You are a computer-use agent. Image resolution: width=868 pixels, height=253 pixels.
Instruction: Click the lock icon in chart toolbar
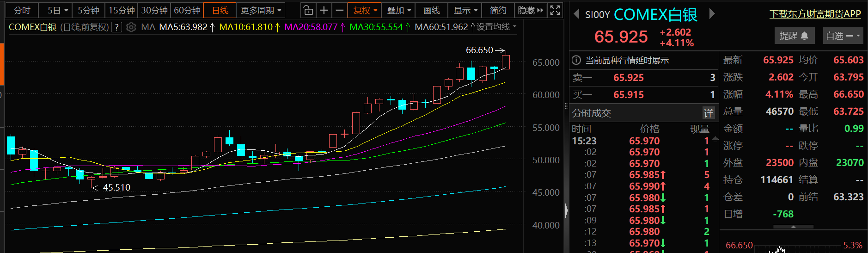pyautogui.click(x=308, y=10)
